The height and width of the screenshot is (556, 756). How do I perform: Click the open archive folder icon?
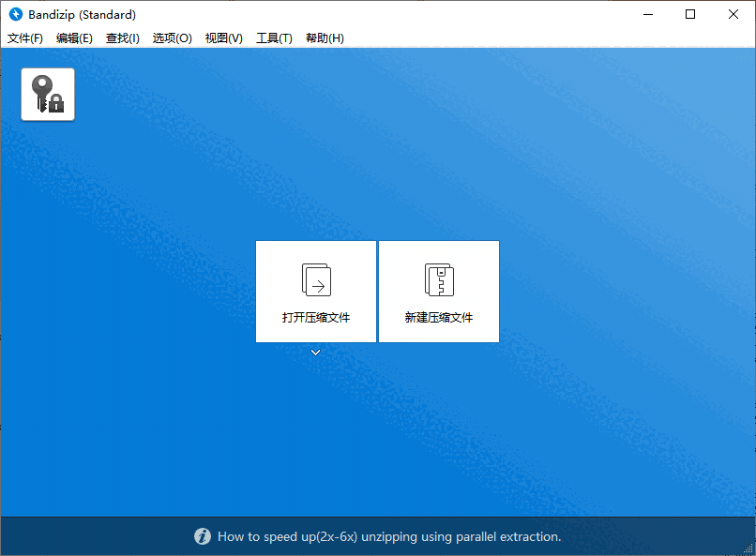pos(315,278)
